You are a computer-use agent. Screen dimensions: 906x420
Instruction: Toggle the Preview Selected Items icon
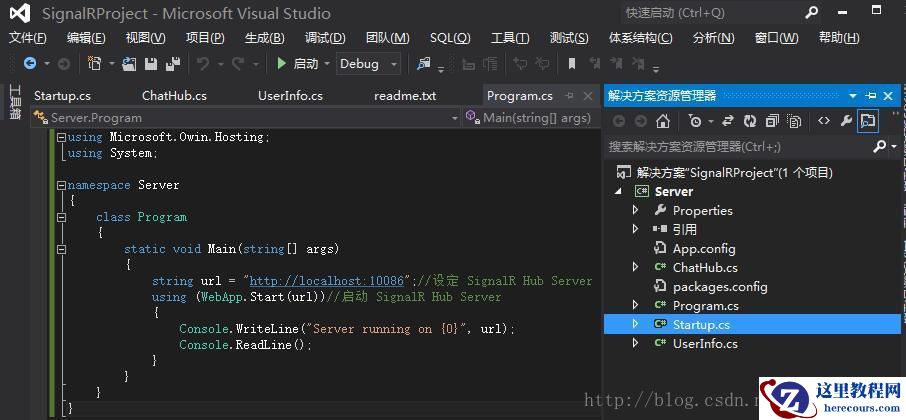868,121
